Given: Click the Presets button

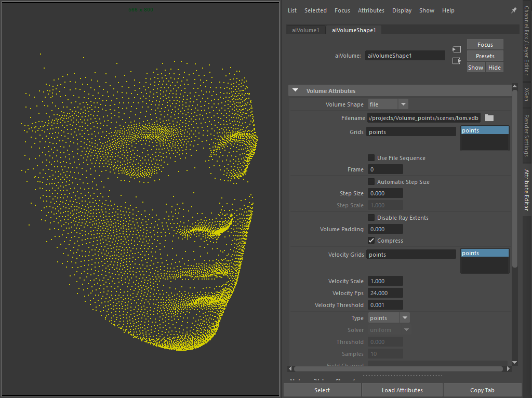Looking at the screenshot, I should point(485,56).
